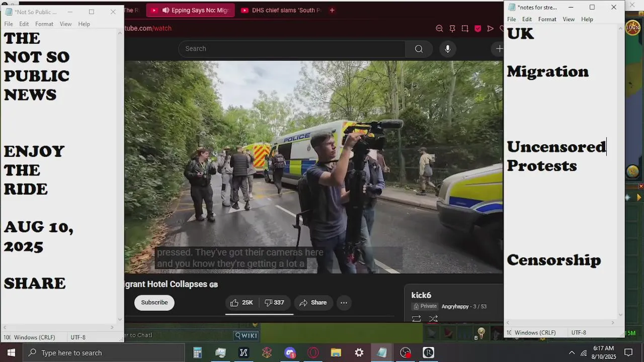The height and width of the screenshot is (362, 644).
Task: Click the pin icon in browser toolbar
Action: [x=452, y=29]
